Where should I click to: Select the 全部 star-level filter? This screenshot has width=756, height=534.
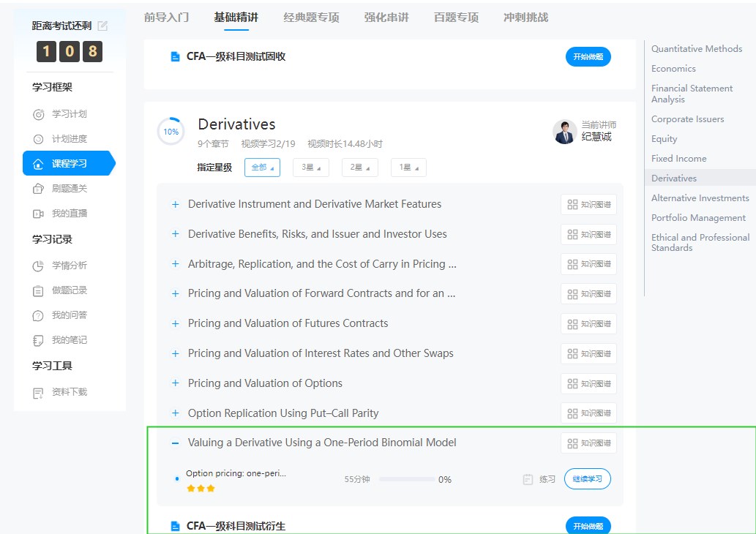coord(262,168)
